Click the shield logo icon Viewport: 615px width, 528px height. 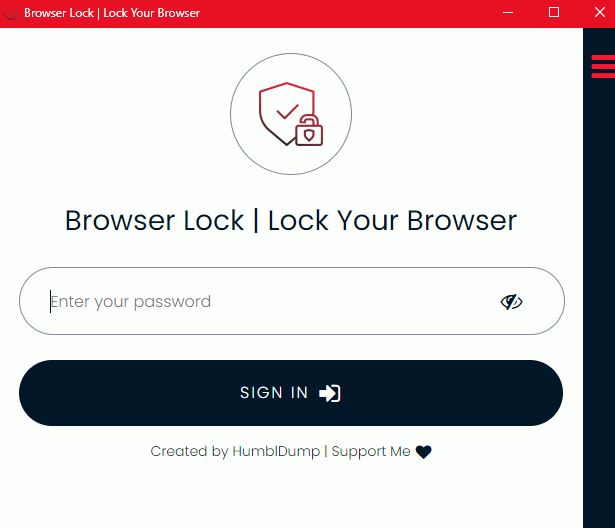291,114
